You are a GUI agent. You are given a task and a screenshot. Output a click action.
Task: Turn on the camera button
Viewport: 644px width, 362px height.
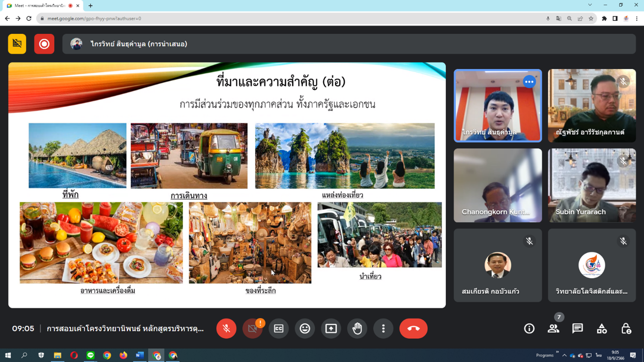(252, 328)
